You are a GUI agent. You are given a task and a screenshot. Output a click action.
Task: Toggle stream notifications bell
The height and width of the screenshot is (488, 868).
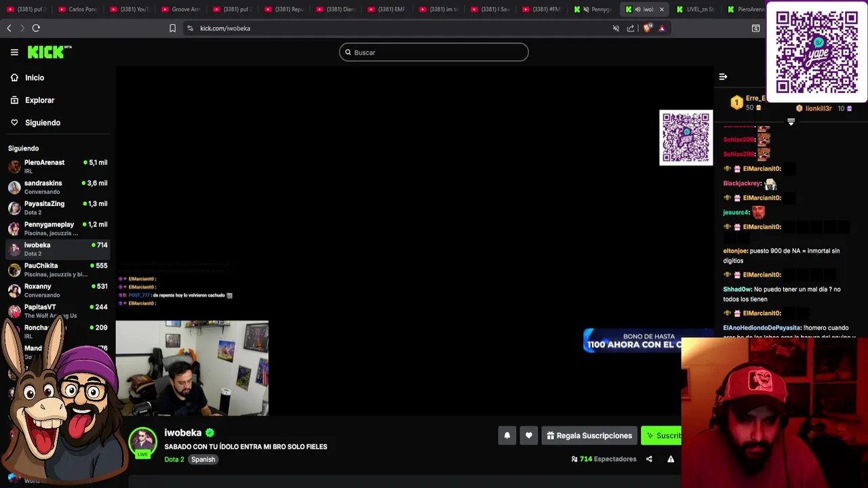coord(507,436)
